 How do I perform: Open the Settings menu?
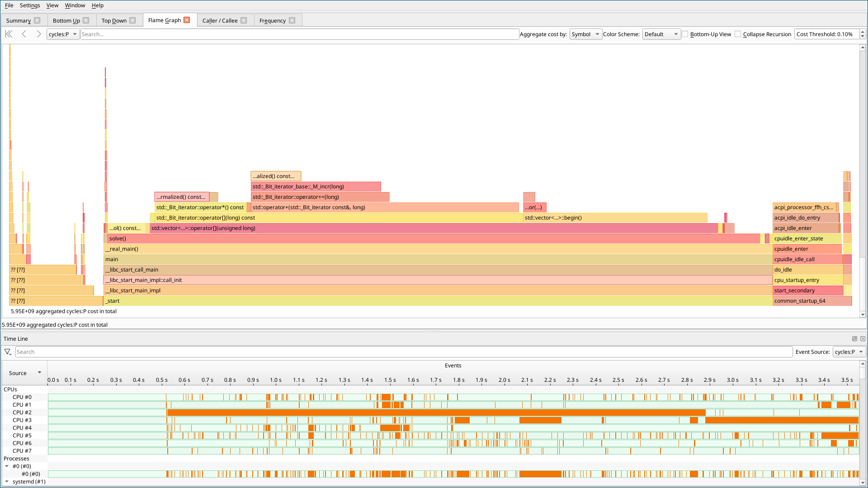tap(30, 5)
